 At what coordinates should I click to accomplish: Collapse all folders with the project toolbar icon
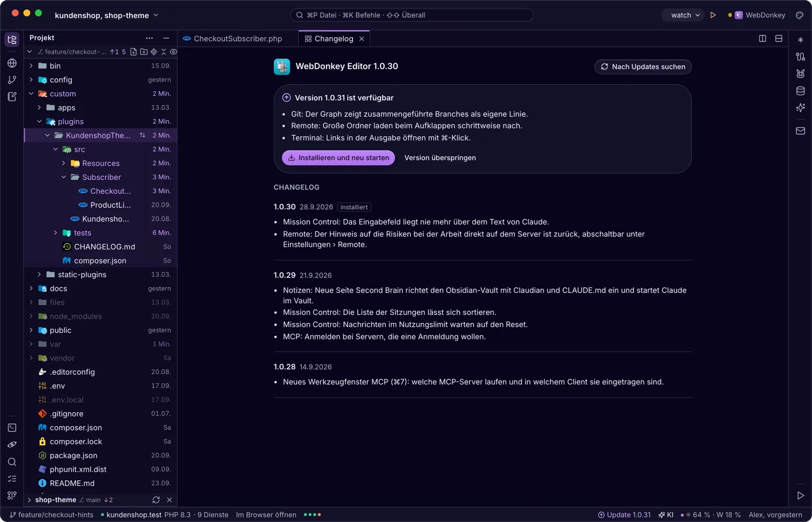coord(164,52)
